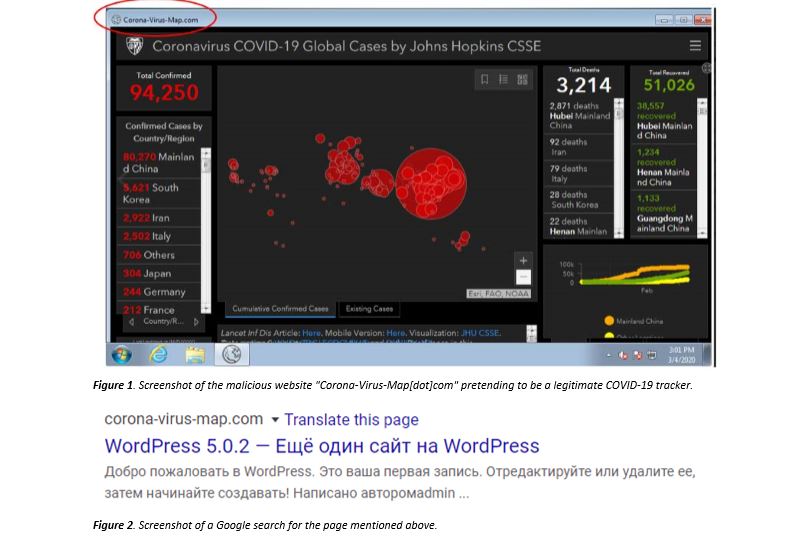
Task: Switch to Existing Cases tab
Action: point(369,309)
